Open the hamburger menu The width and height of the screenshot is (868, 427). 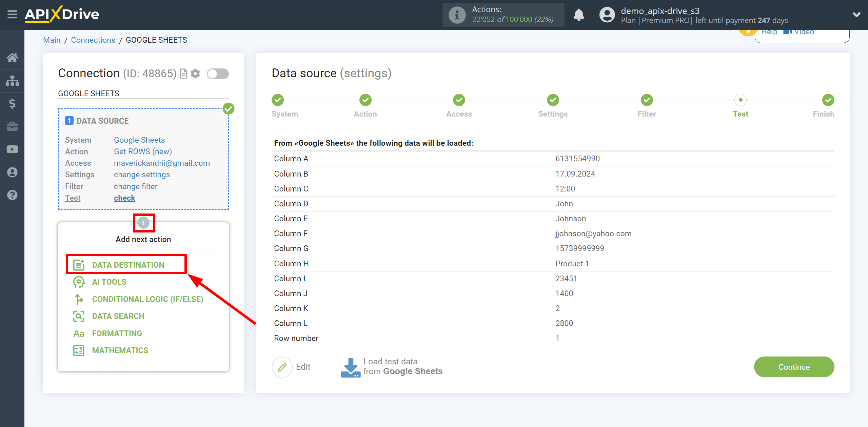[x=12, y=15]
